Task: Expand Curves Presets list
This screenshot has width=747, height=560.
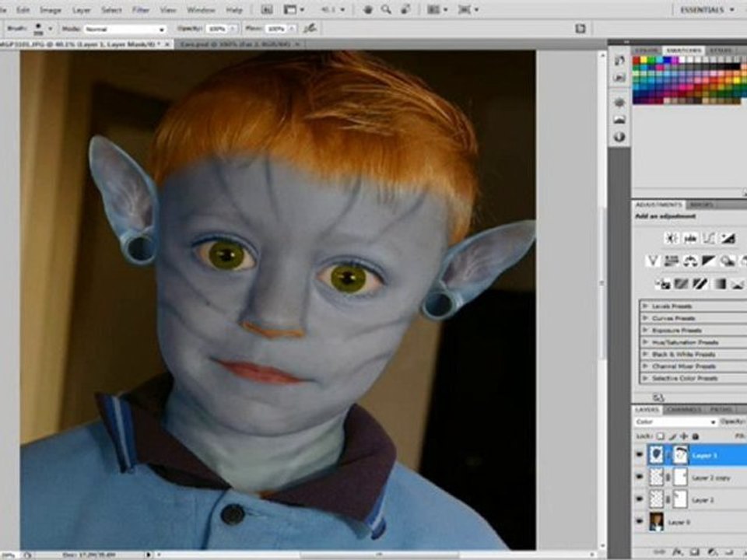Action: [x=646, y=317]
